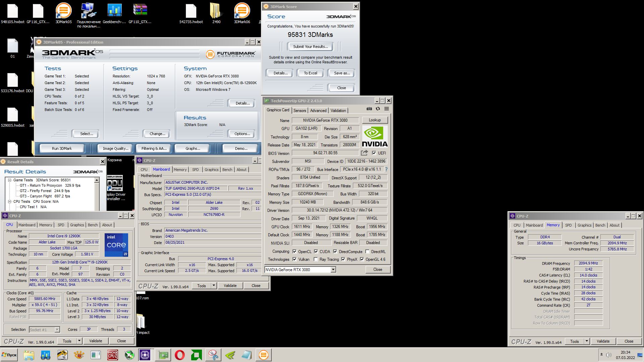Open Tools dropdown arrow in CPU-Z Mainboard window

pos(214,286)
